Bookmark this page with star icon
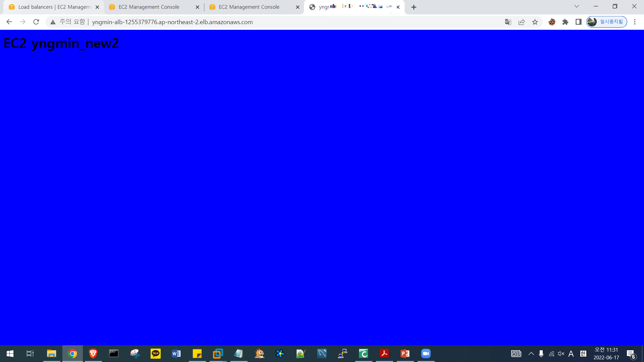Viewport: 644px width, 362px height. (x=535, y=22)
